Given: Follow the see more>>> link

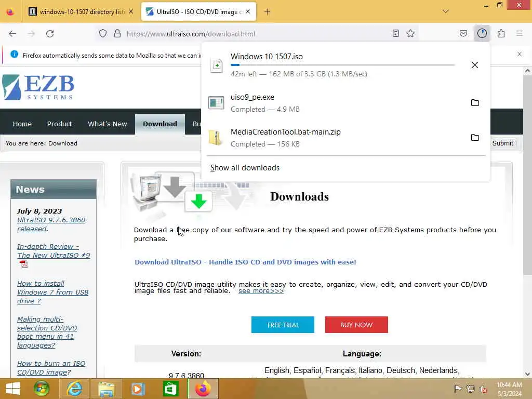Looking at the screenshot, I should pyautogui.click(x=261, y=291).
